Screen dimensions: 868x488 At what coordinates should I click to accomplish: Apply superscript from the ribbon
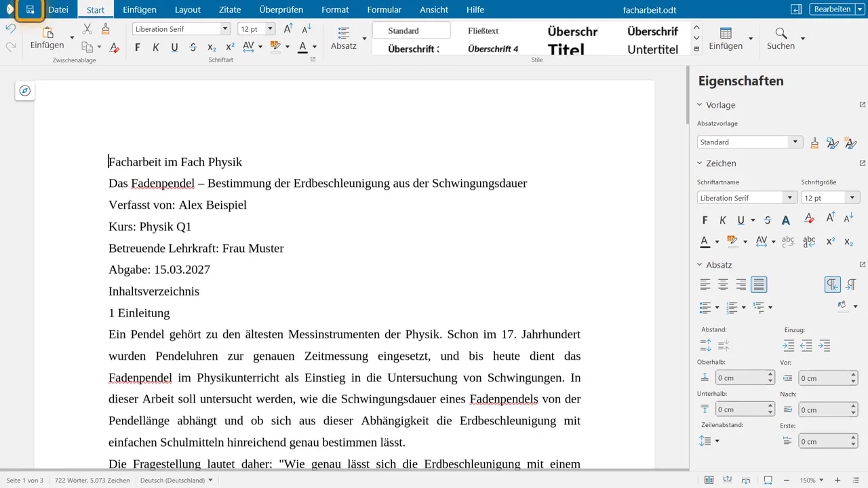[x=230, y=47]
